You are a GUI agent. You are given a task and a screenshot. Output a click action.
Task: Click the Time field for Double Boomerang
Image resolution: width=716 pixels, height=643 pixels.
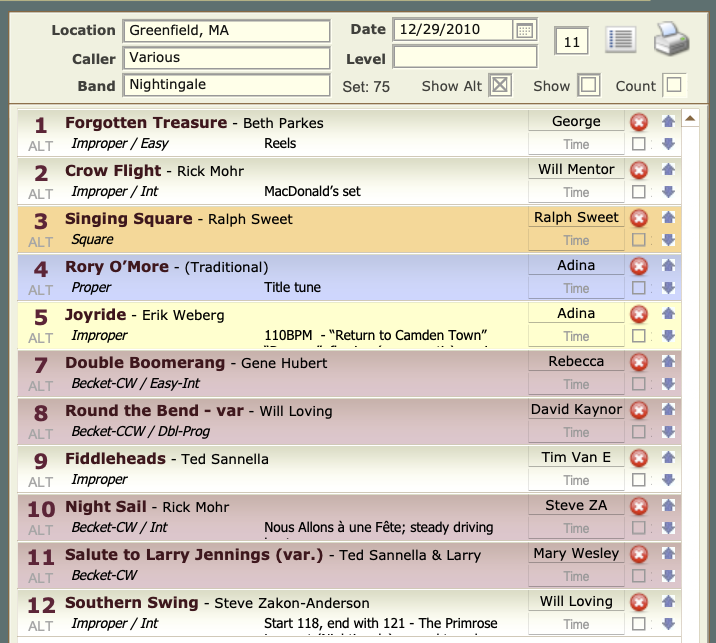coord(576,384)
